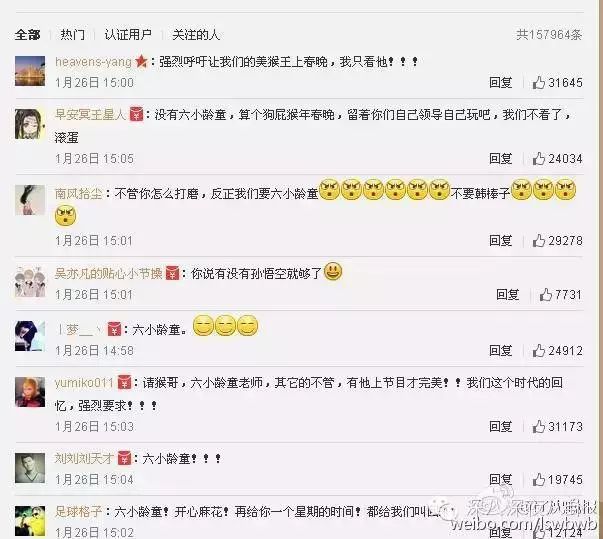Like the comment with 24912 likes
This screenshot has height=539, width=603.
538,351
